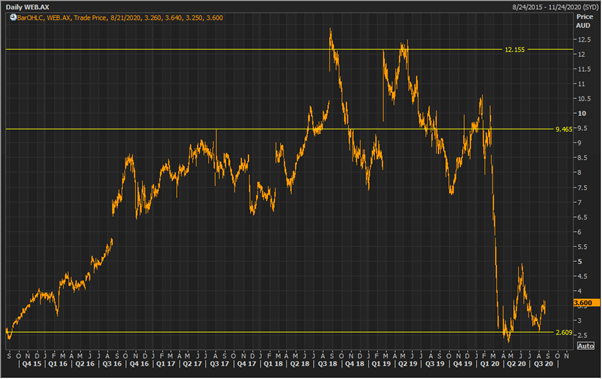Click the Q3 19 quarter label
This screenshot has height=379, width=602.
[435, 364]
